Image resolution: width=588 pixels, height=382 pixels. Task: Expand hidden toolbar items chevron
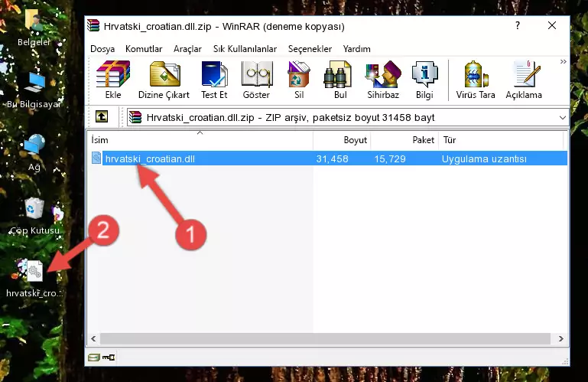coord(564,61)
